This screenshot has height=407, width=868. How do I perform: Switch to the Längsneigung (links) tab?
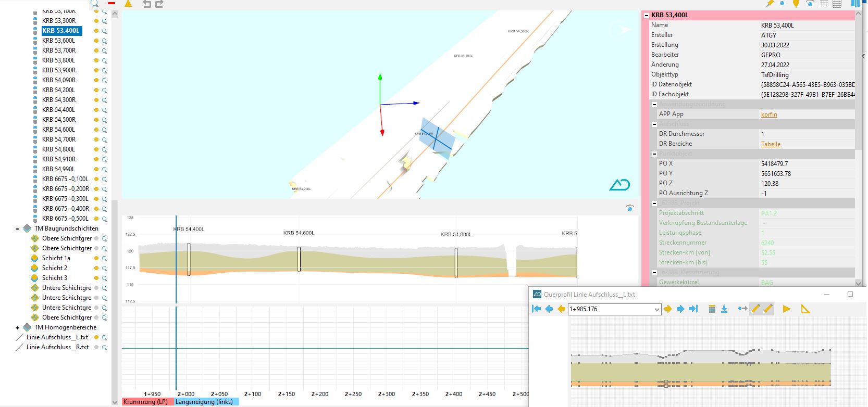coord(206,402)
